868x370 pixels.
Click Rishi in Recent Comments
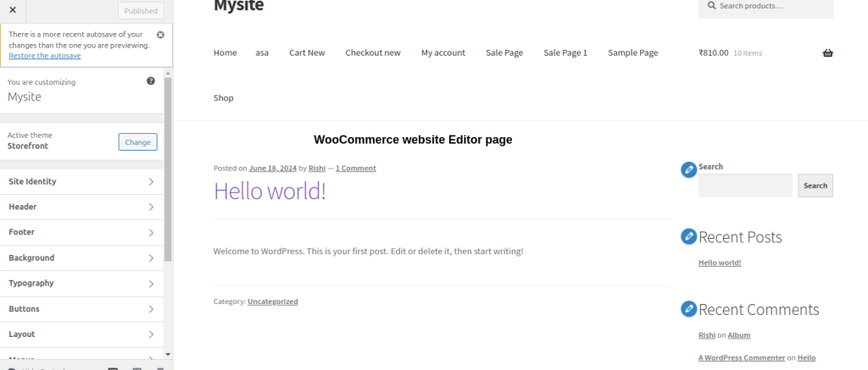707,335
